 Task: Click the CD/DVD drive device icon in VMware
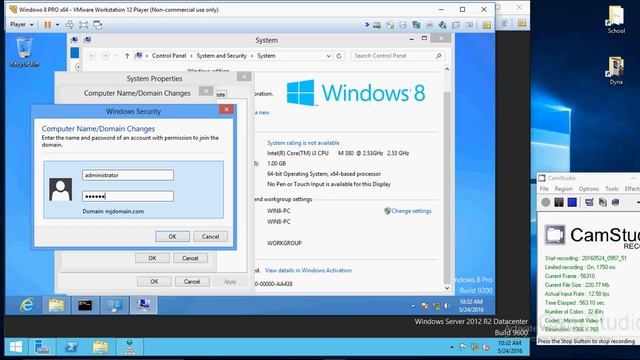[390, 25]
